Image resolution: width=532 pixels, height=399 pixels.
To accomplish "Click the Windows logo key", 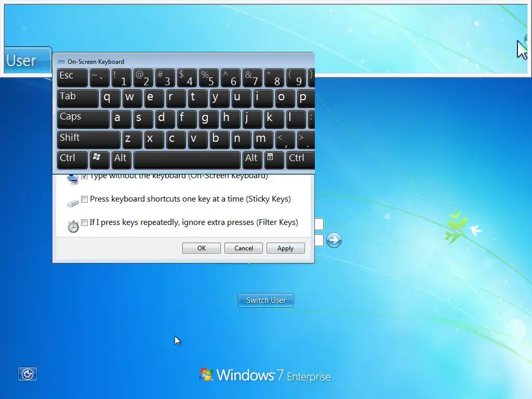I will click(99, 160).
